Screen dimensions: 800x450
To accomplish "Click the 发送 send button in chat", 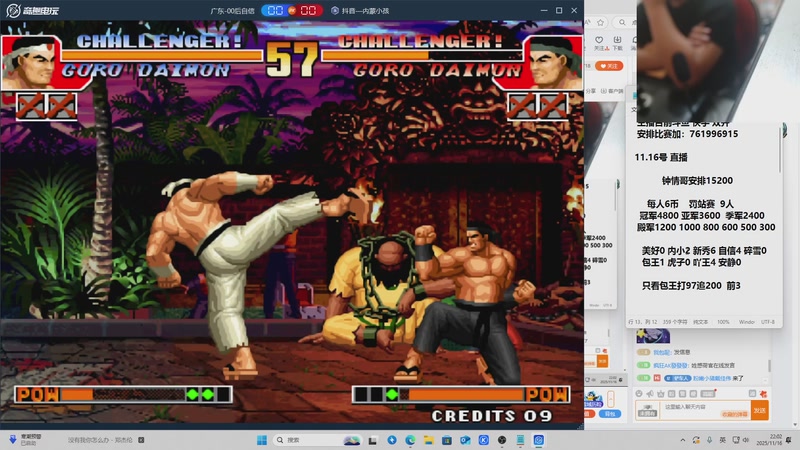I will click(760, 410).
